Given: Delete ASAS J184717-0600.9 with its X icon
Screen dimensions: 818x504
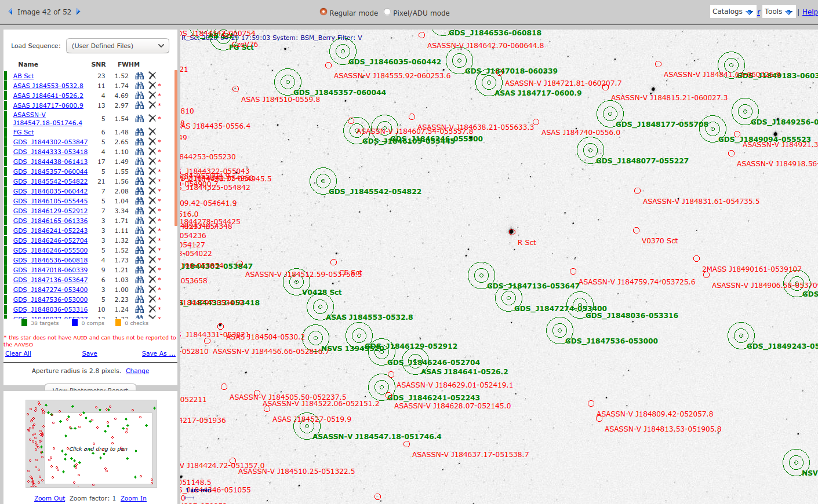Looking at the screenshot, I should [x=152, y=105].
